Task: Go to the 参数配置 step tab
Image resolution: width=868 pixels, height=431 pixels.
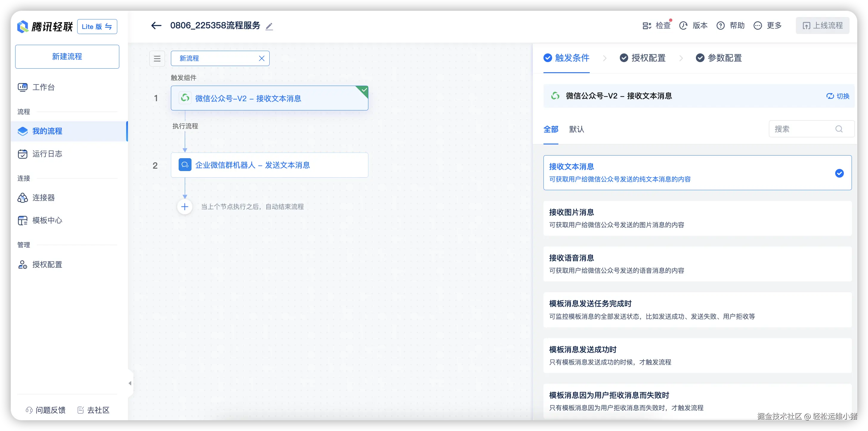Action: pyautogui.click(x=719, y=58)
